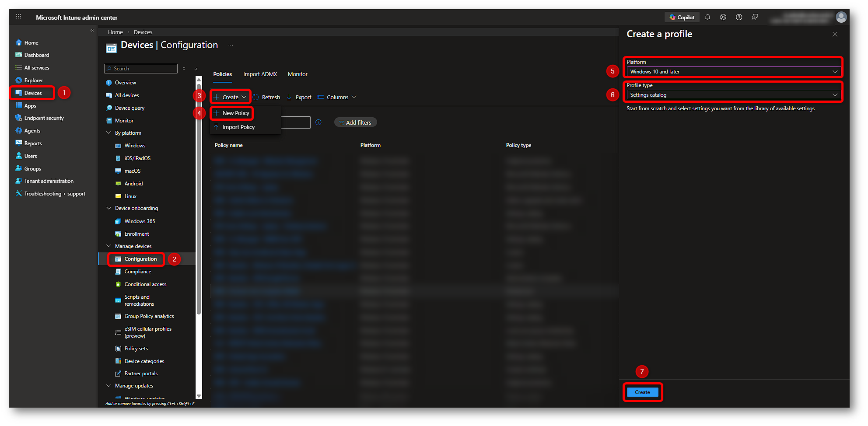
Task: Close the Create a profile pane
Action: pyautogui.click(x=835, y=34)
